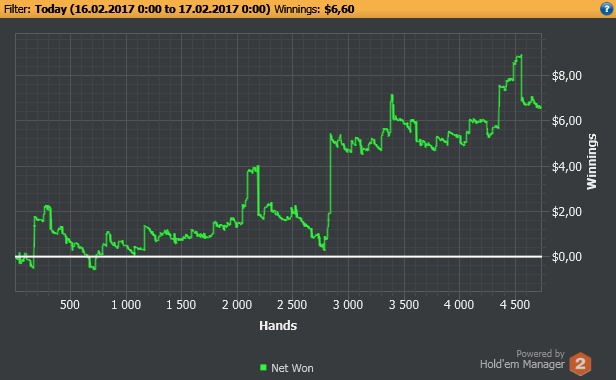Click the $0,00 axis label
The height and width of the screenshot is (380, 616).
(x=566, y=257)
